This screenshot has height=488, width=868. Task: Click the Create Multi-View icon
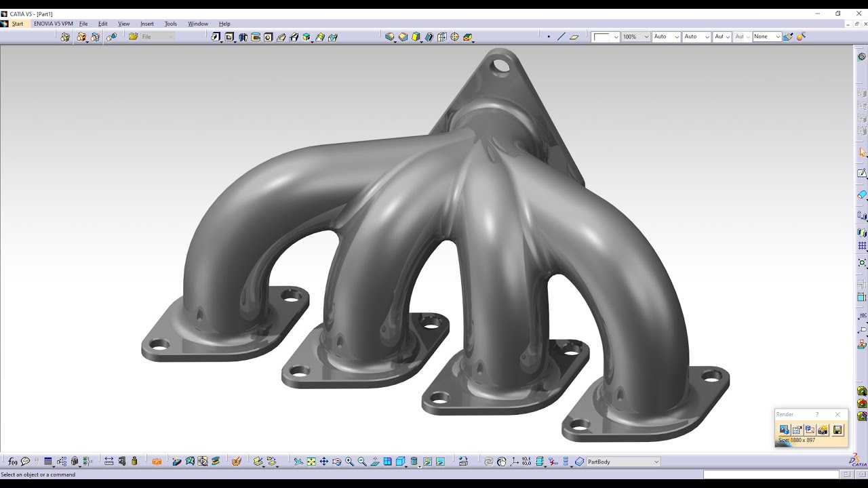click(x=387, y=462)
